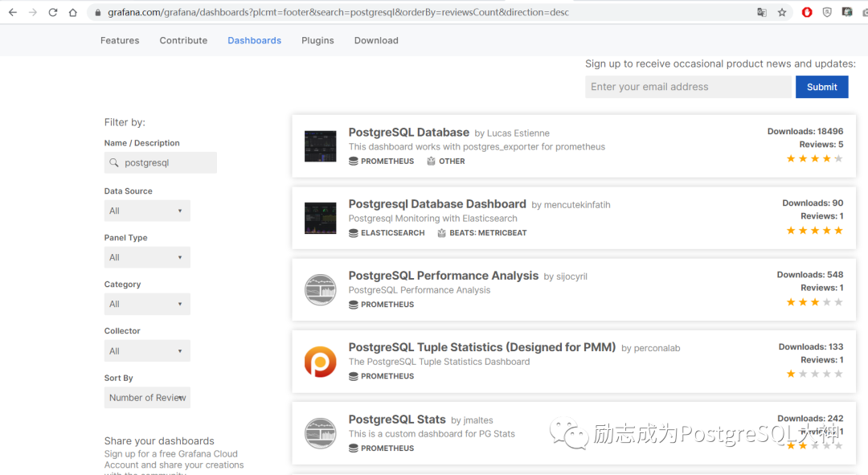Click the one-star rating of Tuple Statistics

coord(815,375)
